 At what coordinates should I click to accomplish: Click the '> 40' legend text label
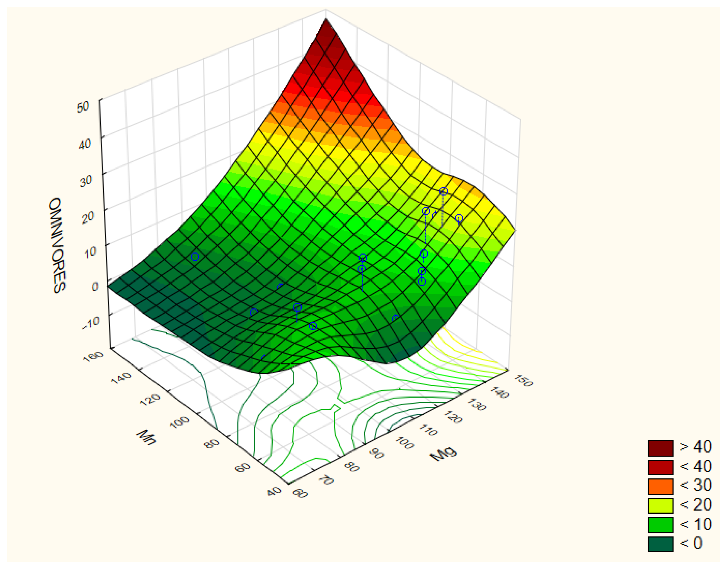click(x=695, y=447)
